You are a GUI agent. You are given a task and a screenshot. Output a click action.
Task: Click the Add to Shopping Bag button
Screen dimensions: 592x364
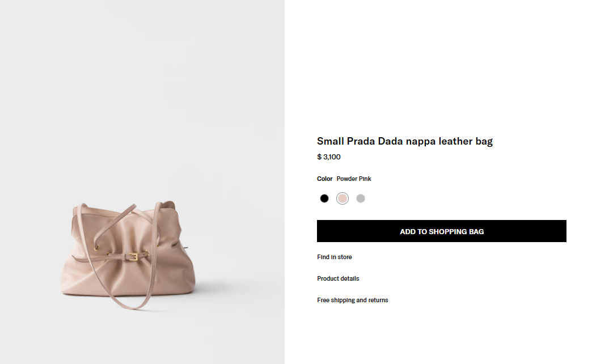pos(441,231)
